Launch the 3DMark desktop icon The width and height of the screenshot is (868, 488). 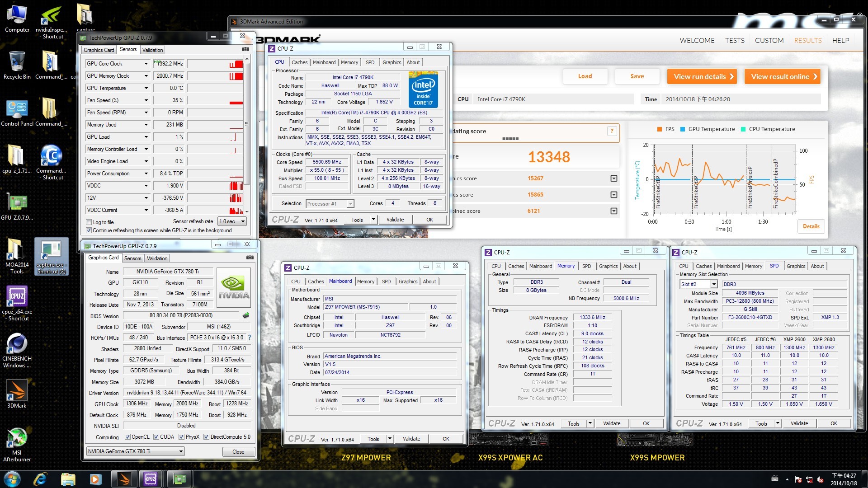[x=17, y=394]
